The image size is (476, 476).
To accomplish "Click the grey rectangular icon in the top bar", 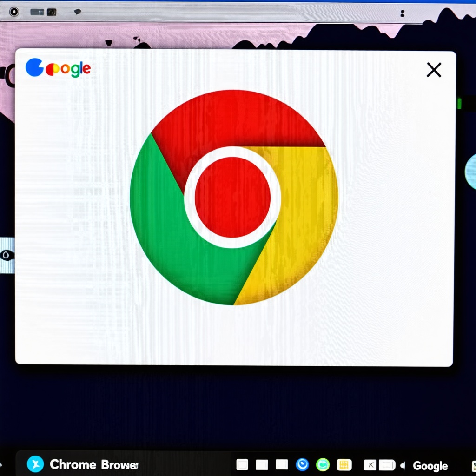I will pos(37,12).
